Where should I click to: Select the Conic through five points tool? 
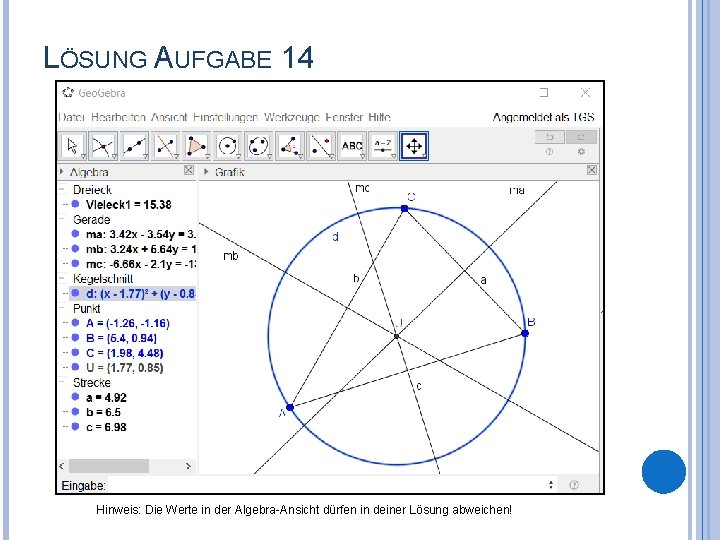(259, 146)
